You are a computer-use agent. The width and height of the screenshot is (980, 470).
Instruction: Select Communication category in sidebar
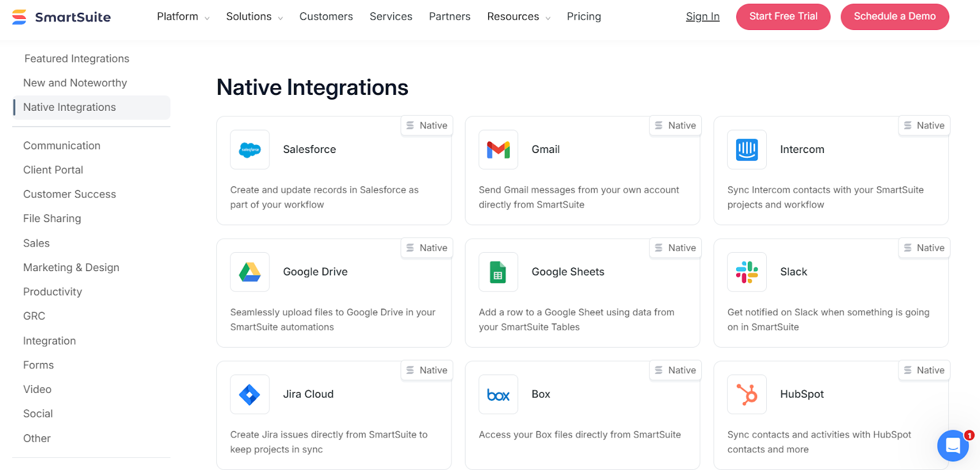[x=62, y=146]
